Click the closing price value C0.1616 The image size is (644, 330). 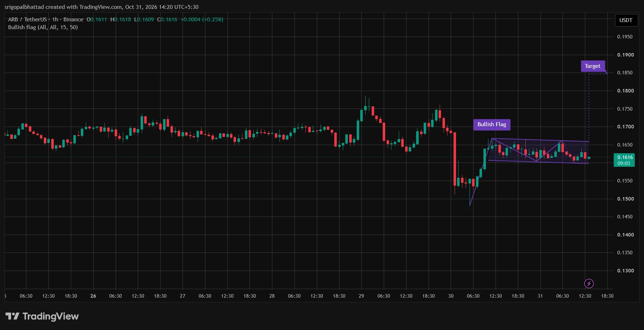(167, 20)
